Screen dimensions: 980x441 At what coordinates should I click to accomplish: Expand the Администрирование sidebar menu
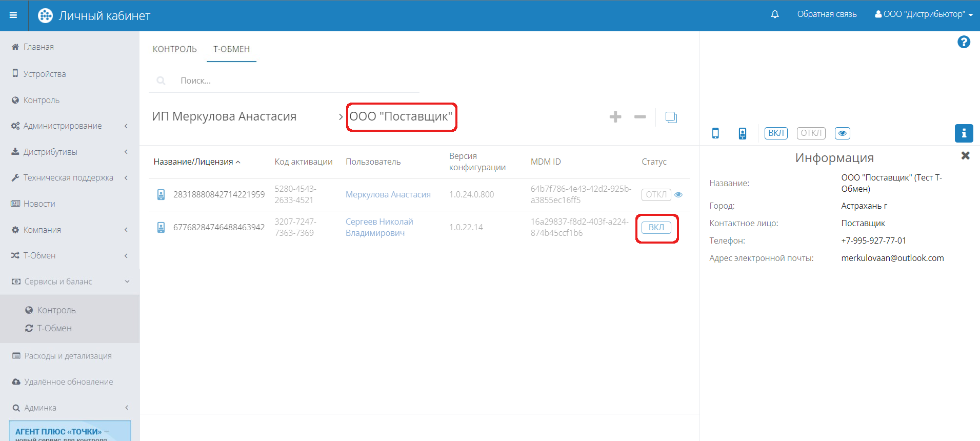pos(63,126)
